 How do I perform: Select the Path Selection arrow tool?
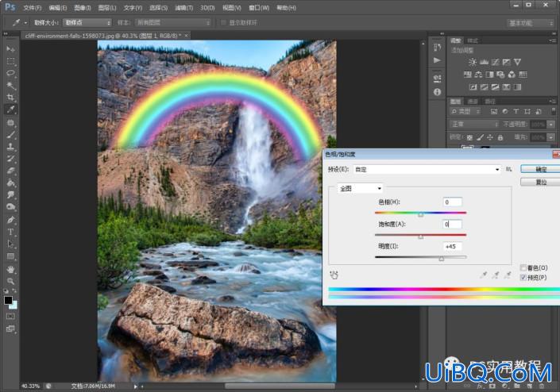point(10,244)
